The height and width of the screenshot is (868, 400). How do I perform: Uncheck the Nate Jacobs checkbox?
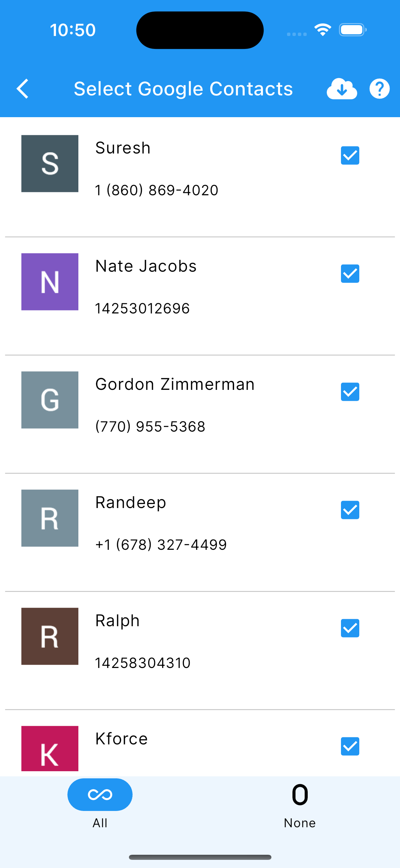point(350,274)
